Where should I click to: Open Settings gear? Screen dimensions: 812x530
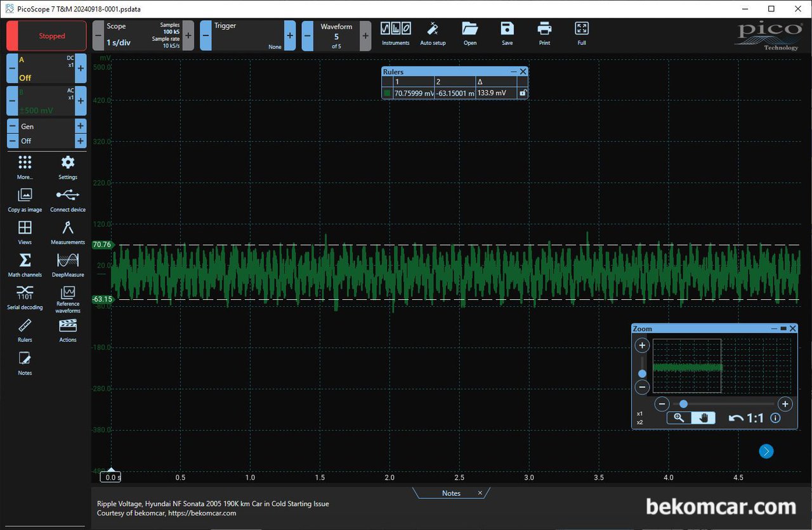[68, 167]
